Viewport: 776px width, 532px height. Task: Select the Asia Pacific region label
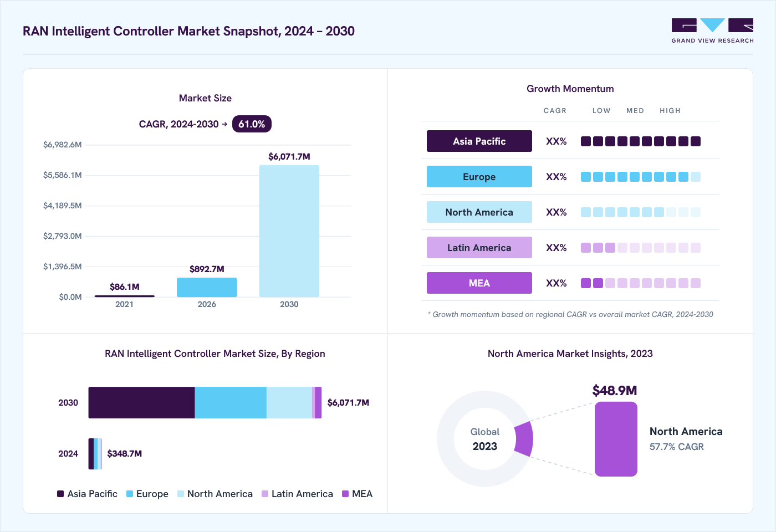tap(479, 141)
